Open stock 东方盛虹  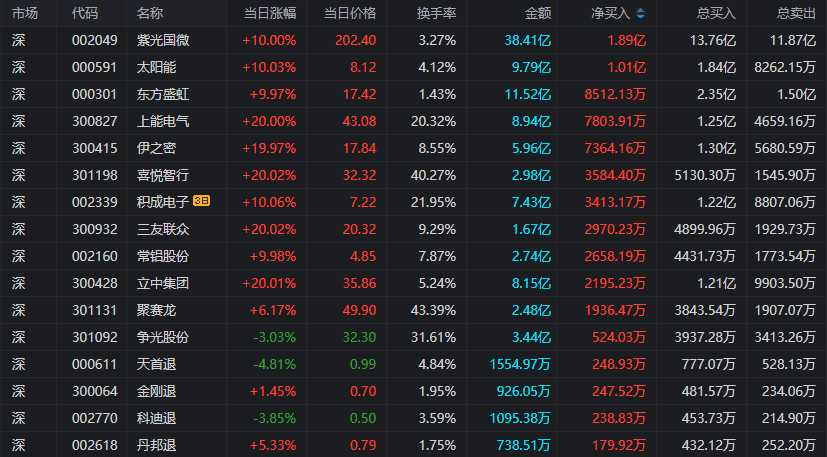click(x=163, y=94)
